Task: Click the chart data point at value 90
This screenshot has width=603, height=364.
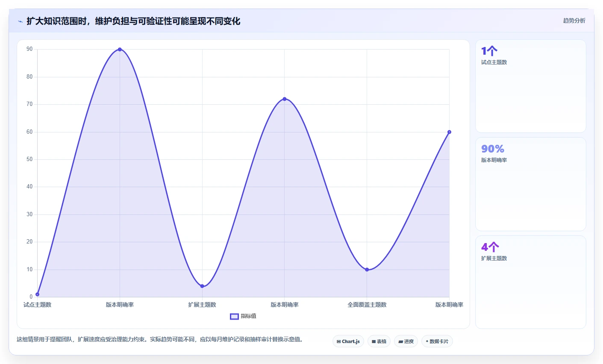Action: 120,50
